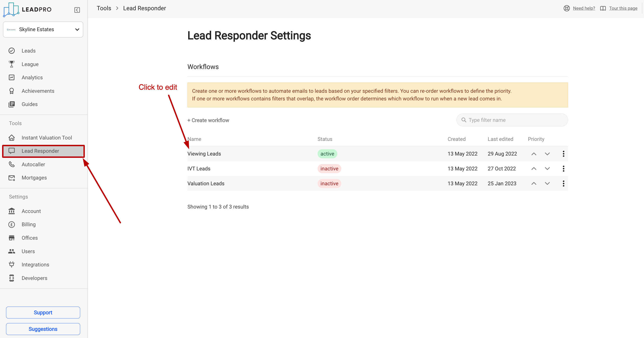Click the Mortgages envelope icon
This screenshot has width=644, height=338.
tap(12, 178)
